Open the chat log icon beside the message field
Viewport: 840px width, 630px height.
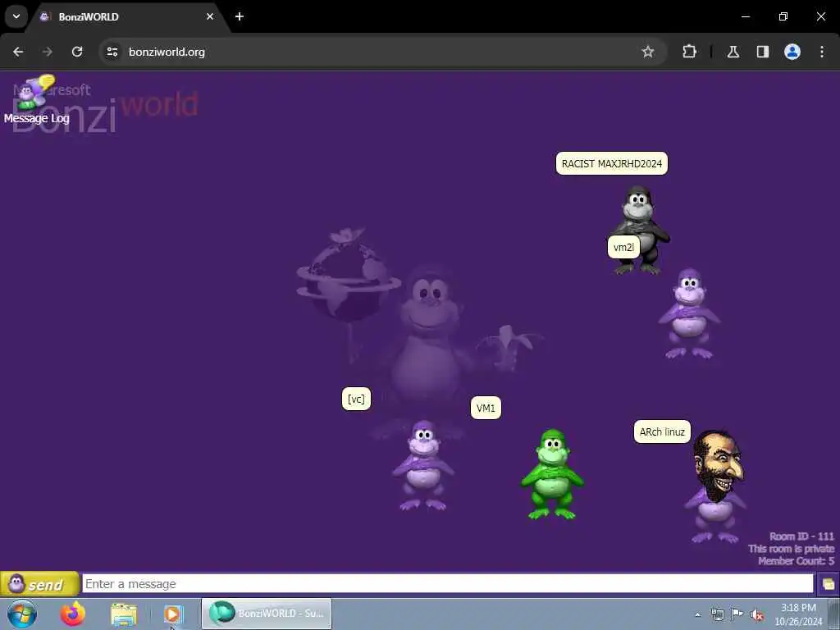pyautogui.click(x=829, y=584)
